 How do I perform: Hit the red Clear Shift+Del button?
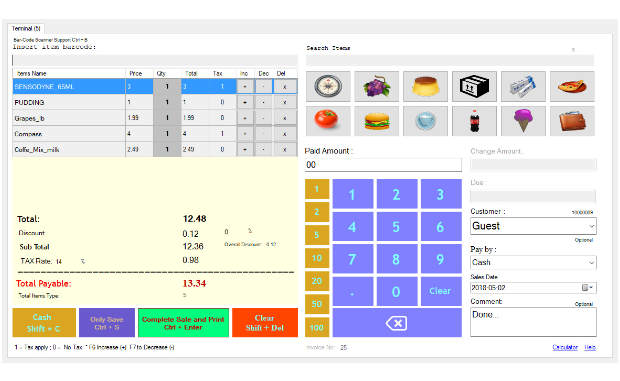pos(265,323)
